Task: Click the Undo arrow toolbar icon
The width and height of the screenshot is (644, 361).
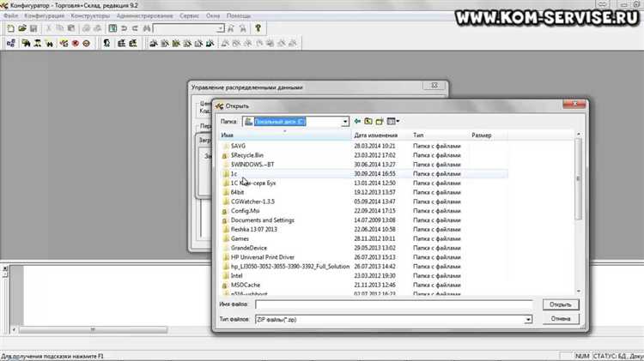Action: [124, 28]
